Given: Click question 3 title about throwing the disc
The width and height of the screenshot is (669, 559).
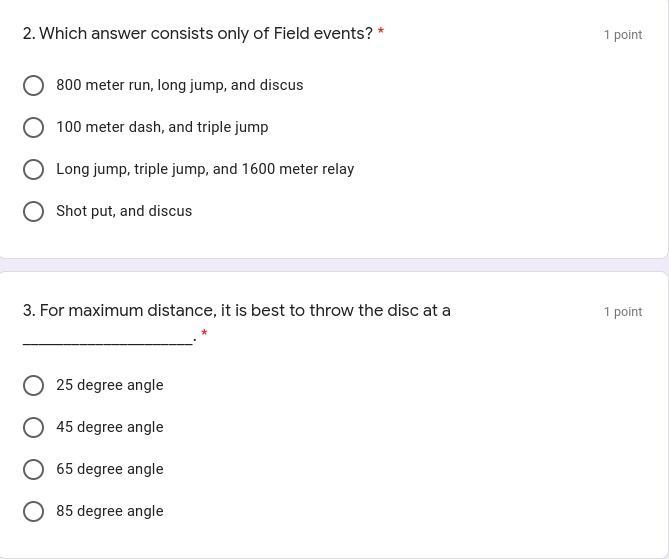Looking at the screenshot, I should [237, 322].
